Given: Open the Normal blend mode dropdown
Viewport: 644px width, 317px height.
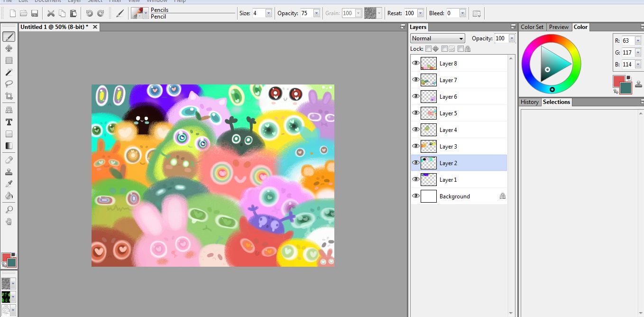Looking at the screenshot, I should (438, 38).
